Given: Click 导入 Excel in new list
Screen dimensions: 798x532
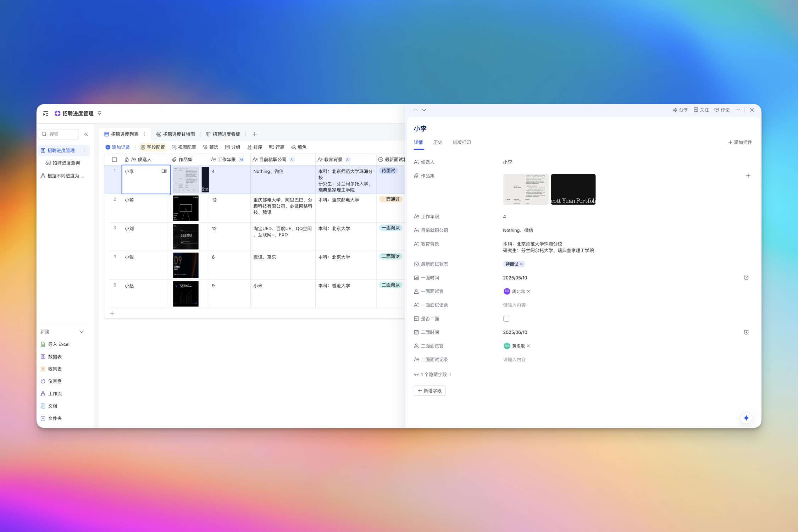Looking at the screenshot, I should 55,344.
